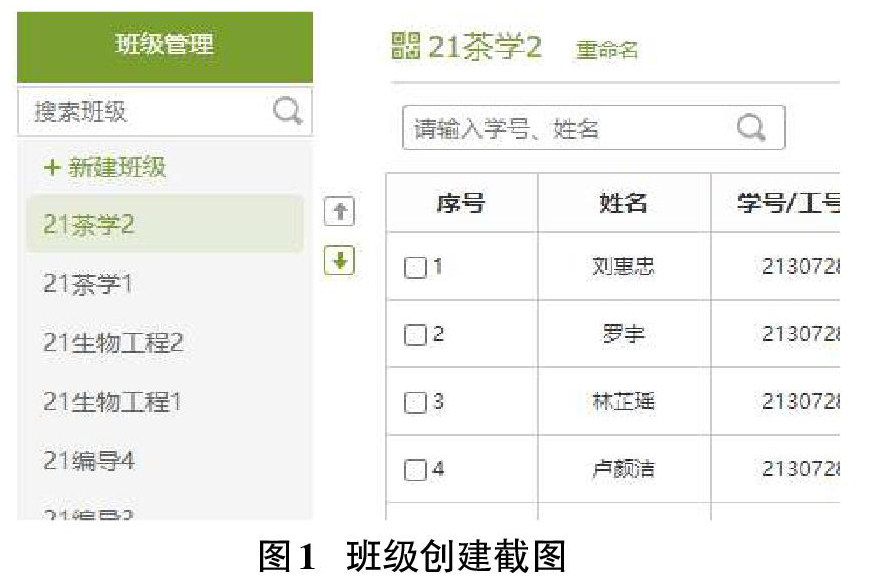Open the highlighted 21茶学2 class

click(x=165, y=224)
